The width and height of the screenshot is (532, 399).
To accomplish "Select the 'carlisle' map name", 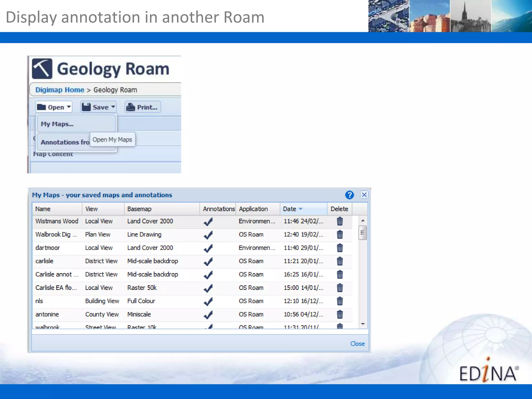I will click(44, 261).
